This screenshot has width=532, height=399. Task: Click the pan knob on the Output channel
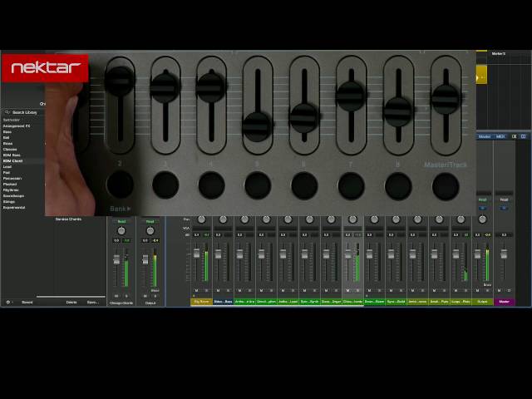(150, 231)
